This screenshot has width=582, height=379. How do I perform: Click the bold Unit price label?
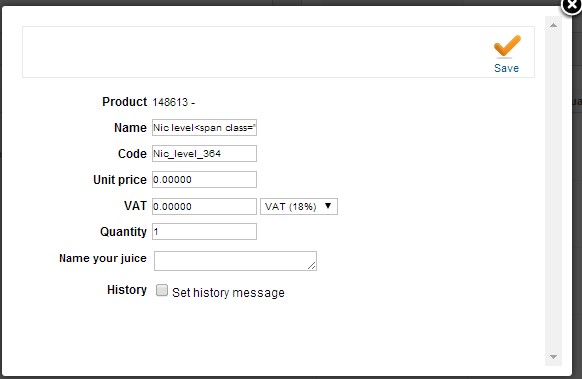(x=120, y=180)
